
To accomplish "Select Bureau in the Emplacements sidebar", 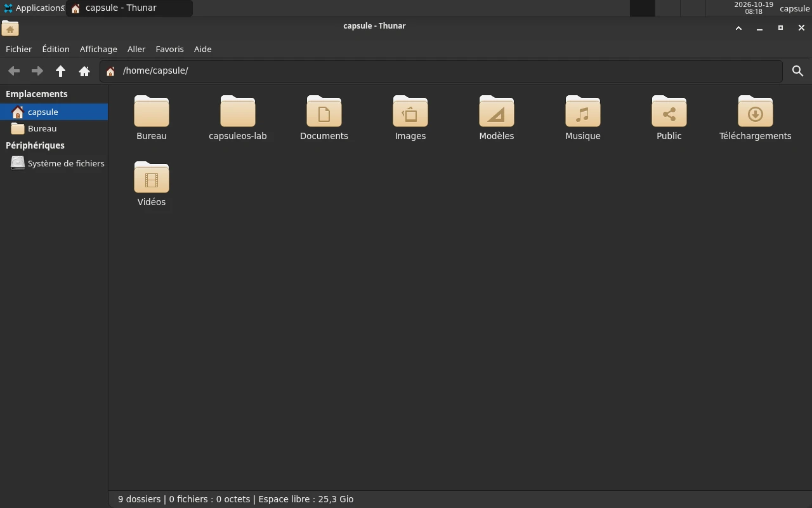I will tap(54, 128).
